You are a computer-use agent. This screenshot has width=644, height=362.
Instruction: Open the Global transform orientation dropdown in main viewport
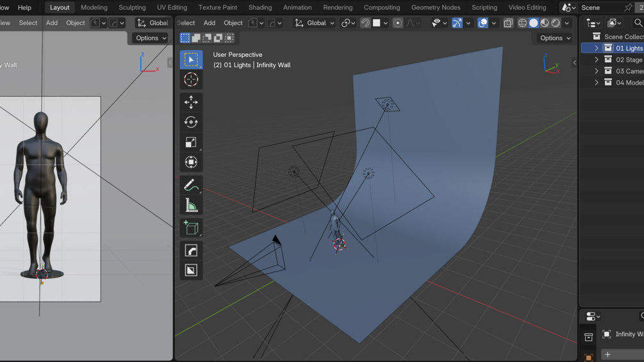pos(315,23)
